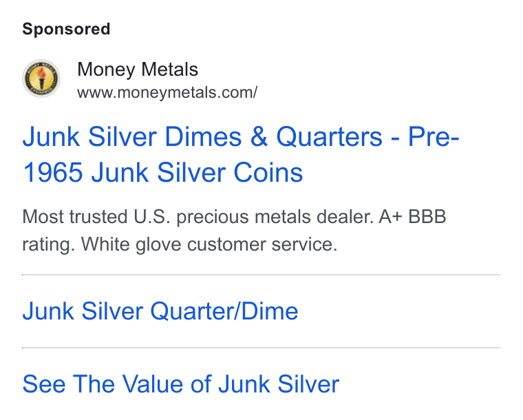Screen dimensions: 523x420
Task: Open the Money Metals advertiser name
Action: pos(138,70)
